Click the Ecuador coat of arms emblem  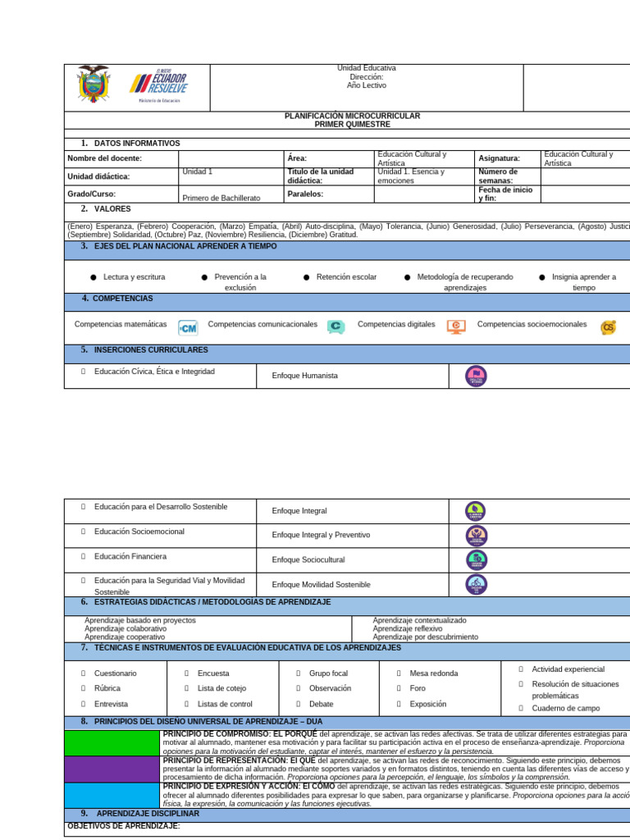tap(94, 84)
